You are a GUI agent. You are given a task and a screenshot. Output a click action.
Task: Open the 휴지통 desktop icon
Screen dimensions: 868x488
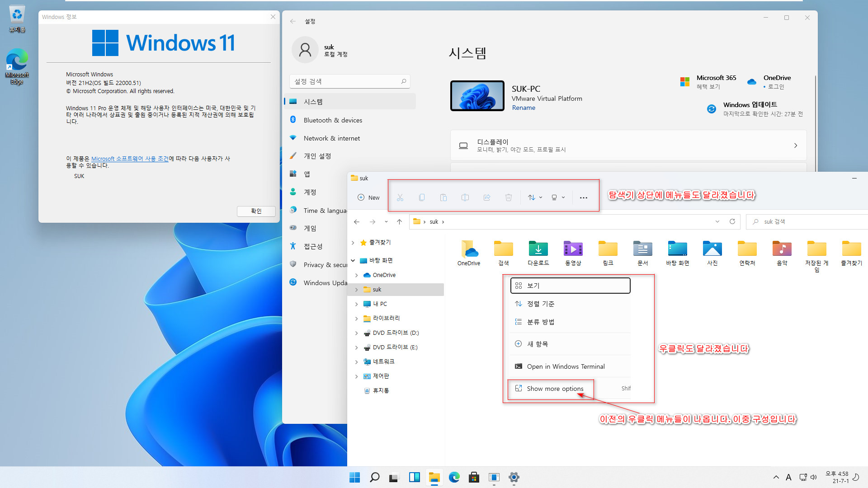click(x=17, y=19)
